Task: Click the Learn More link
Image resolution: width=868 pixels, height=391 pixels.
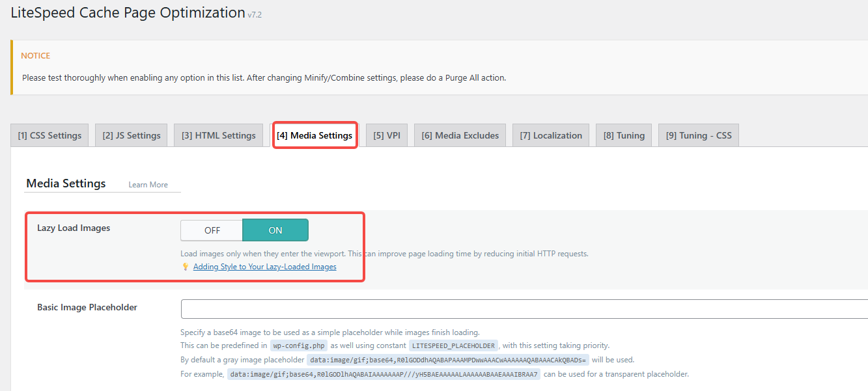Action: tap(147, 184)
